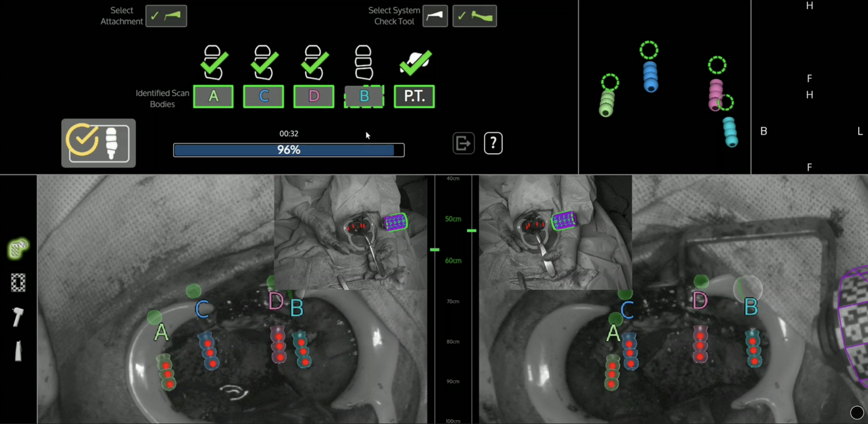The image size is (868, 424).
Task: Select scan body C label button
Action: click(x=264, y=97)
